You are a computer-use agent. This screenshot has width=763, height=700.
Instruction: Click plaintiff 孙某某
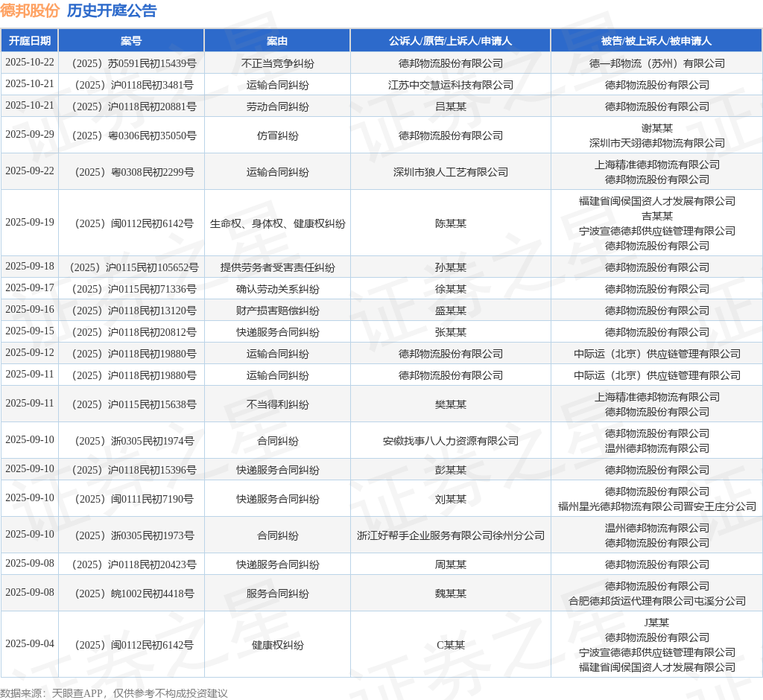(451, 267)
